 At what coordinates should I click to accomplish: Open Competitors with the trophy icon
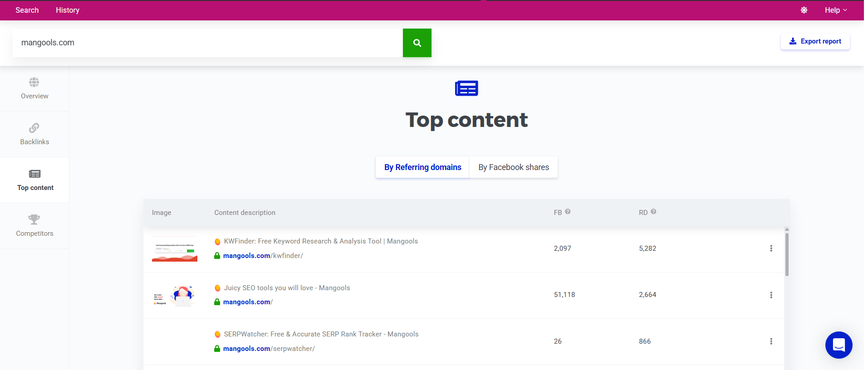tap(34, 226)
